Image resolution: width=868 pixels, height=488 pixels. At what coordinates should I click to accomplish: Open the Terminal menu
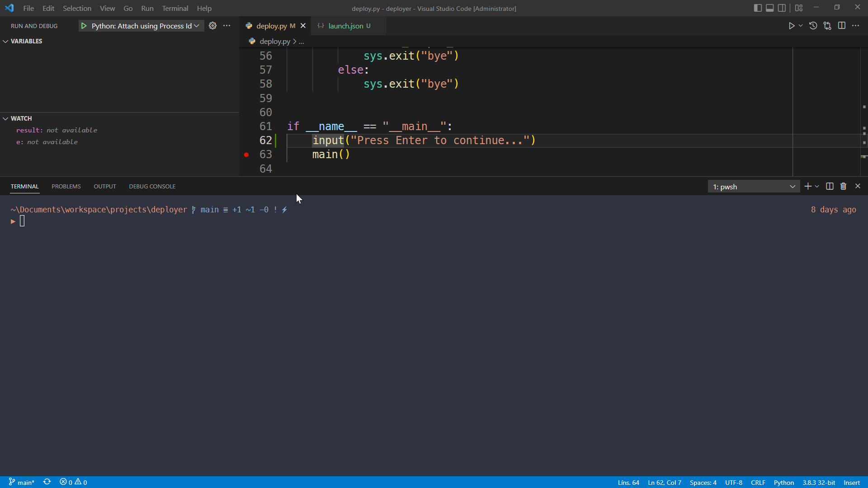point(175,8)
